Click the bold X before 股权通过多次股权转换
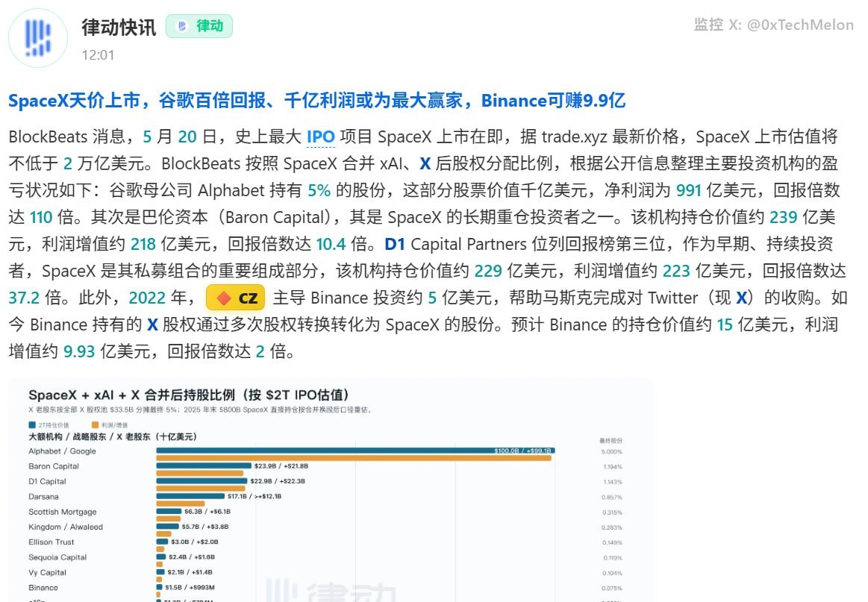The height and width of the screenshot is (602, 868). (x=152, y=324)
